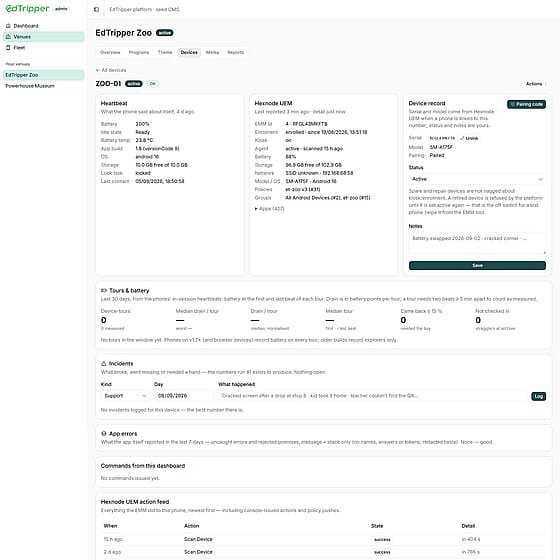Toggle the sidebar panel icon
Screen dimensions: 560x560
point(96,9)
